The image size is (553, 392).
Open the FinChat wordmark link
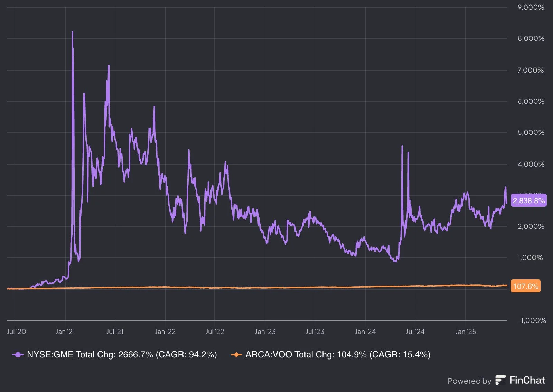tap(527, 380)
